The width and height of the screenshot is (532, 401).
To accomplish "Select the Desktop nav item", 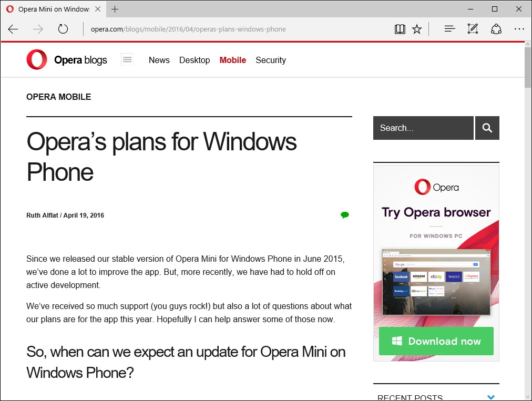I will tap(195, 60).
